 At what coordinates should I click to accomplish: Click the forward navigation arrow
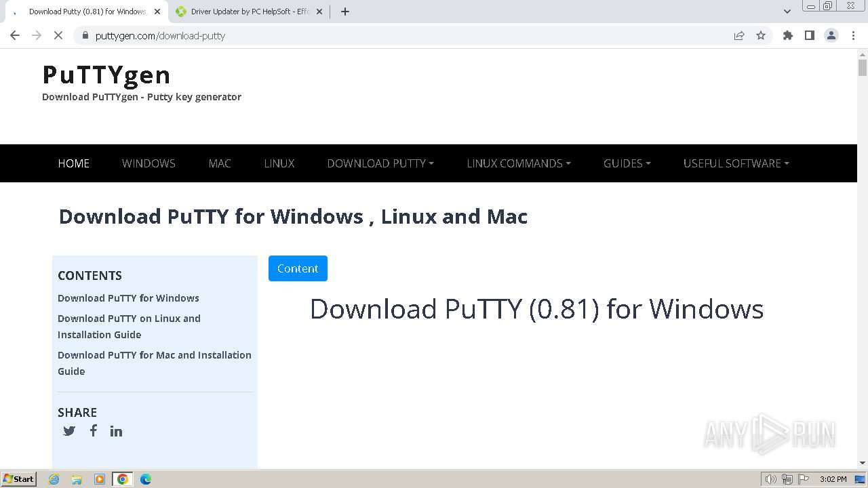pos(37,35)
